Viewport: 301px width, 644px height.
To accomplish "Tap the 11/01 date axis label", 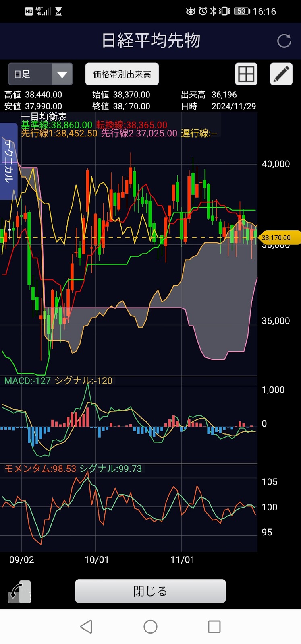I will click(x=183, y=560).
